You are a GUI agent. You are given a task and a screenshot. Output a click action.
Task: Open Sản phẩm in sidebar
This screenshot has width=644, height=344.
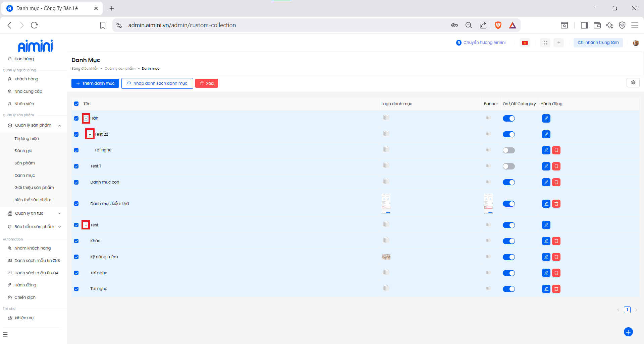point(25,163)
